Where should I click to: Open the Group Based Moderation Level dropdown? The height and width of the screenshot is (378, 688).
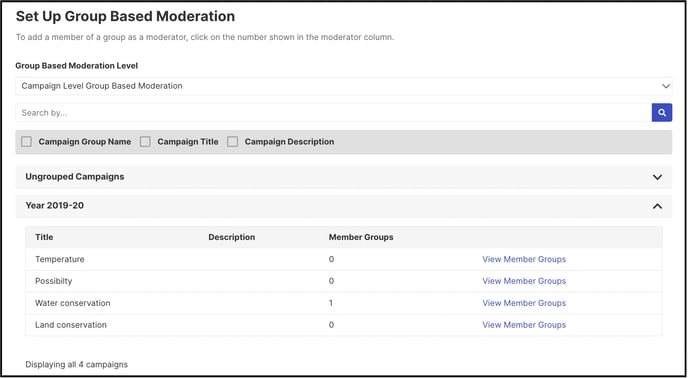(x=344, y=86)
